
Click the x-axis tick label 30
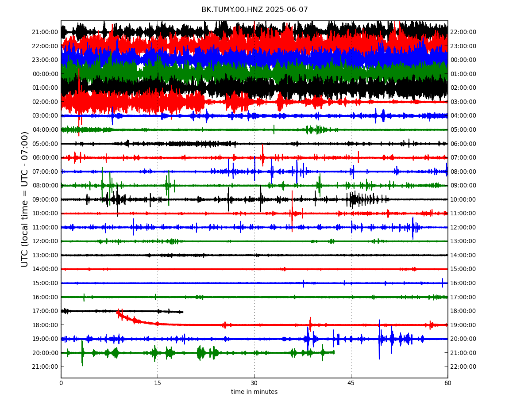[x=254, y=383]
